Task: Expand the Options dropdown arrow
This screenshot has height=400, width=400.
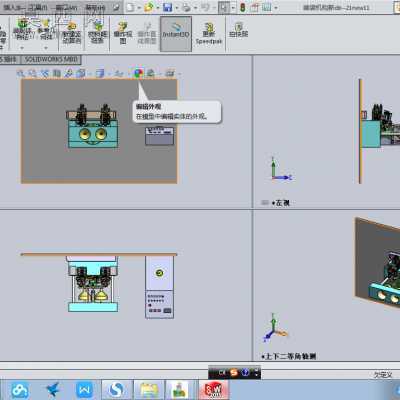Action: point(276,7)
